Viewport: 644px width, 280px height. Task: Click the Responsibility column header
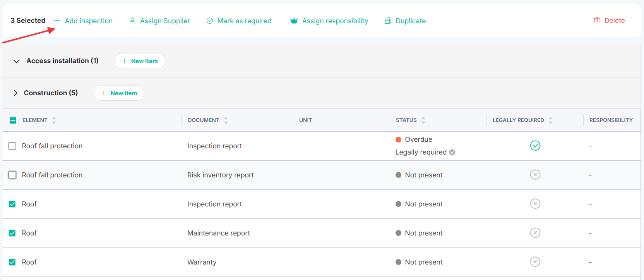coord(611,120)
